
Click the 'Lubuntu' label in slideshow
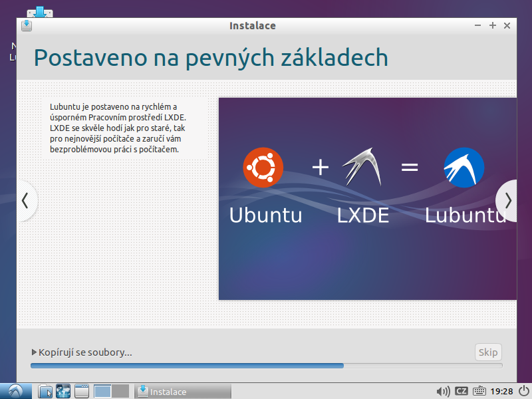click(465, 215)
